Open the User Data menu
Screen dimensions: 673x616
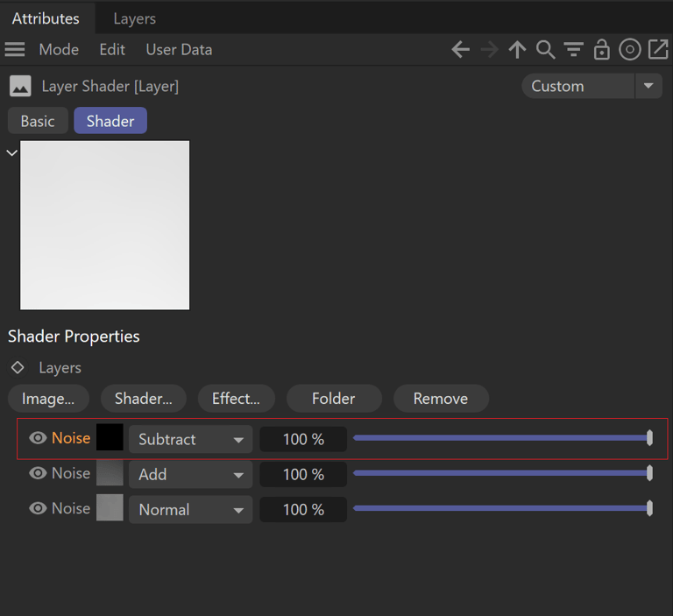pyautogui.click(x=179, y=50)
